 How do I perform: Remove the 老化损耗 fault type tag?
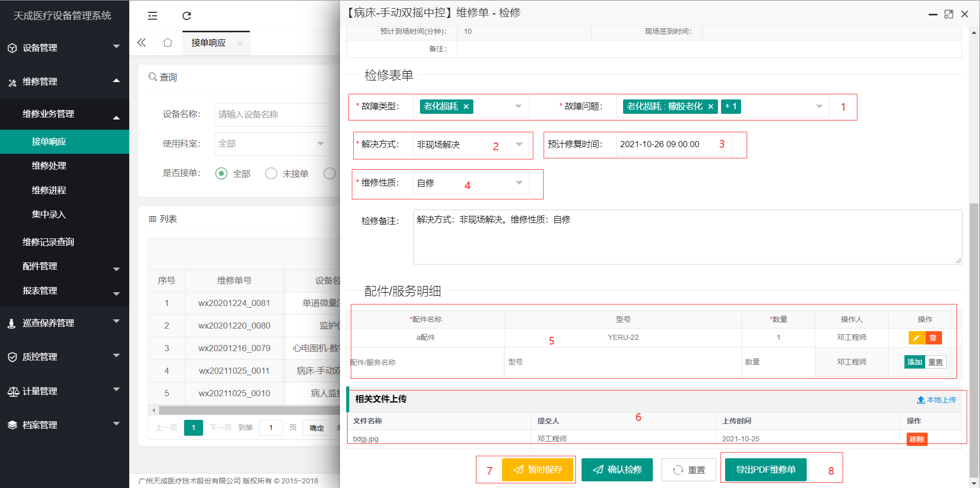pos(466,107)
